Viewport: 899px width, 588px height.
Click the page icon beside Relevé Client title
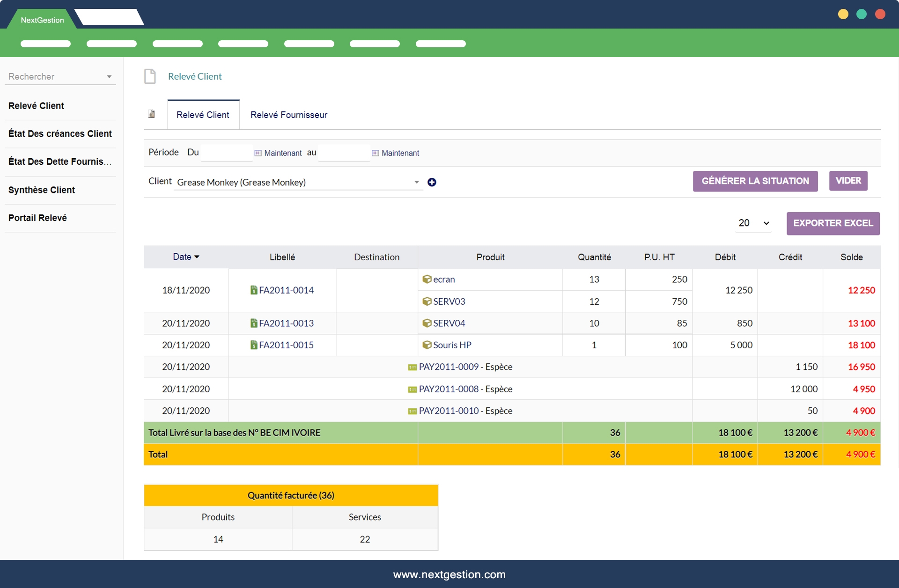pyautogui.click(x=150, y=76)
